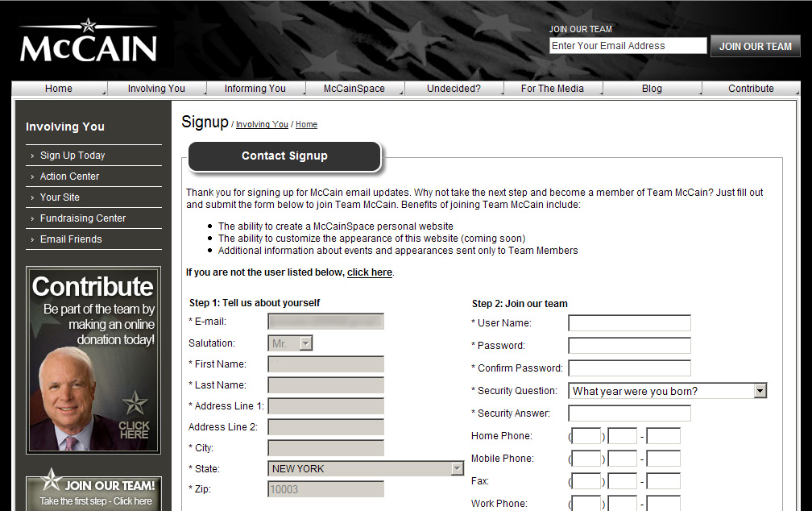Click the Address Line 2 field
The height and width of the screenshot is (511, 812).
[325, 427]
